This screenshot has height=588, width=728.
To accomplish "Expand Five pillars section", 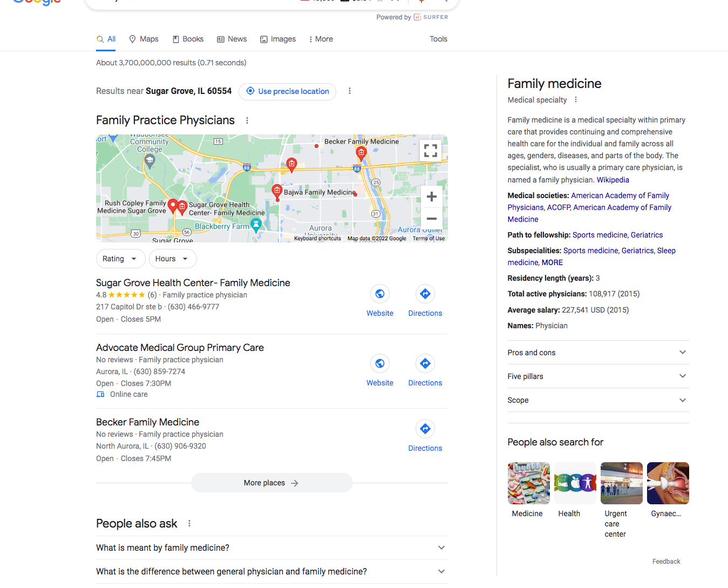I will click(598, 376).
